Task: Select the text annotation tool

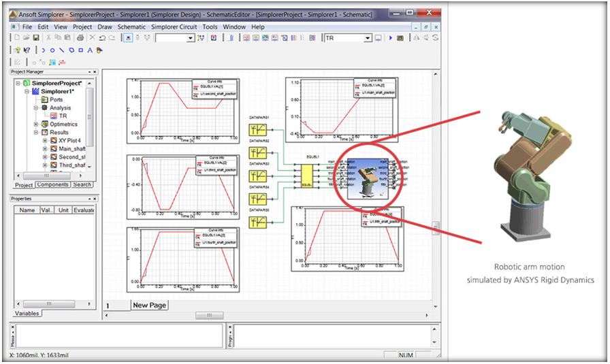Action: click(90, 50)
